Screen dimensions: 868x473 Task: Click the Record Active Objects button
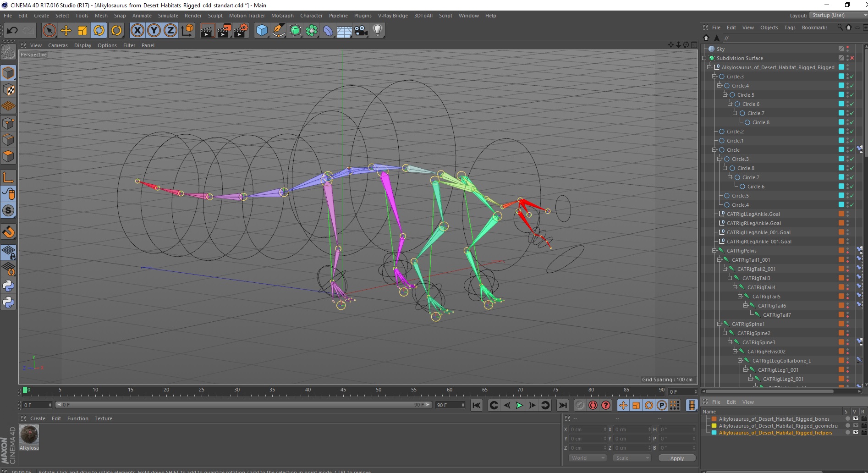coord(580,405)
